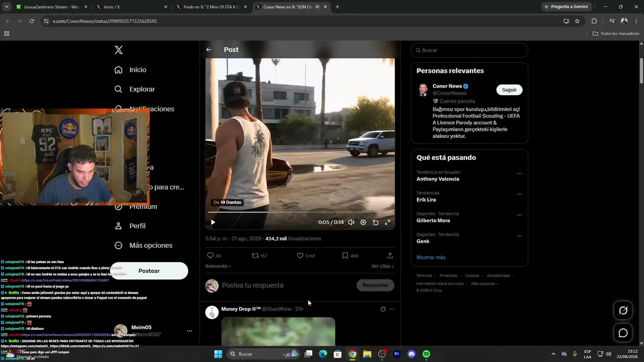The width and height of the screenshot is (644, 362).
Task: Open options for Erik Lira trend
Action: 519,194
